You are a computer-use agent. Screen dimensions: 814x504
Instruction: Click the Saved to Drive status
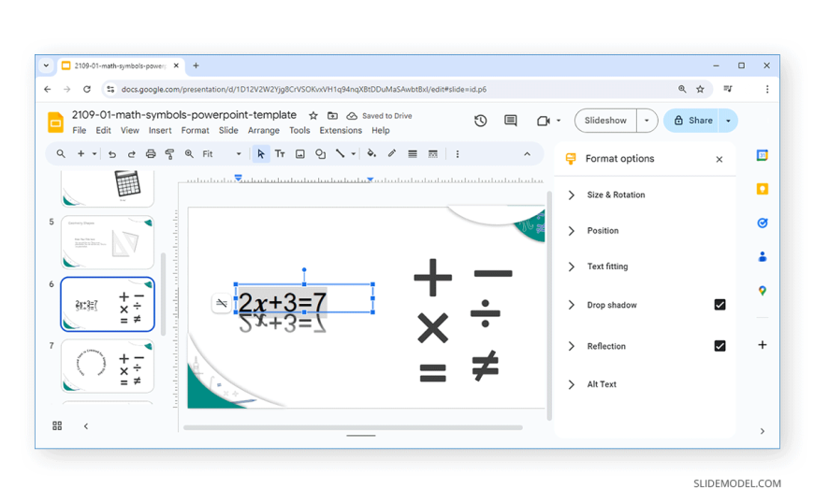pyautogui.click(x=380, y=116)
